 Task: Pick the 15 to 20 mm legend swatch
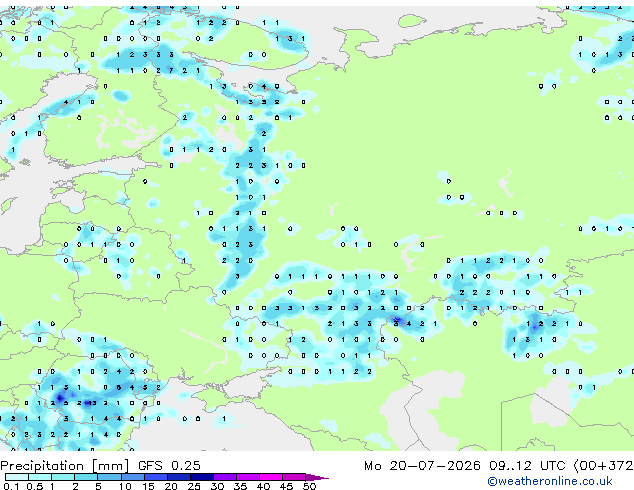(155, 477)
